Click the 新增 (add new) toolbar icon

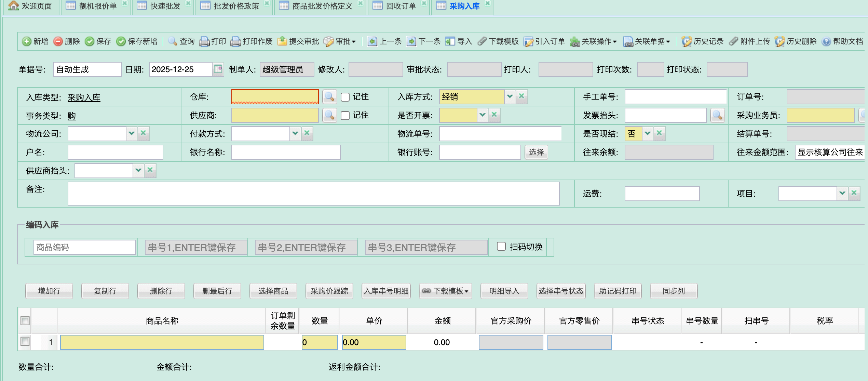point(26,41)
